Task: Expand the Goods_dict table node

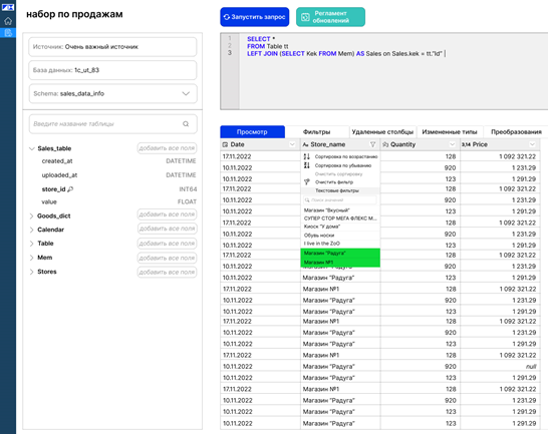Action: (32, 216)
